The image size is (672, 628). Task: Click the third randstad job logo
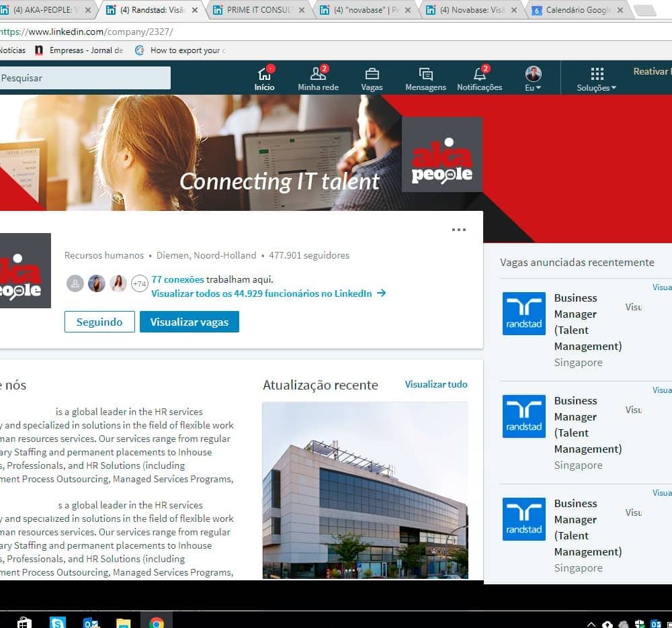pyautogui.click(x=523, y=519)
